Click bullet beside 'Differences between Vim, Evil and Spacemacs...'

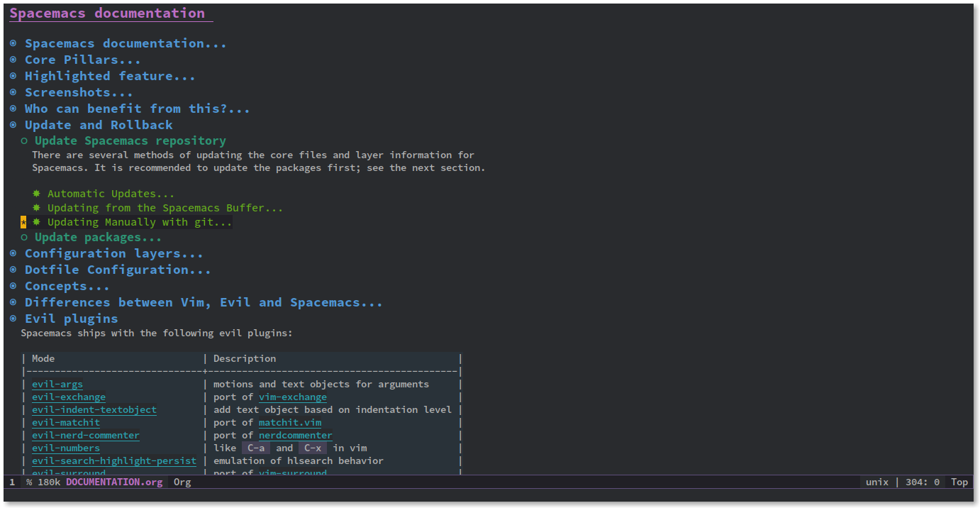coord(13,302)
